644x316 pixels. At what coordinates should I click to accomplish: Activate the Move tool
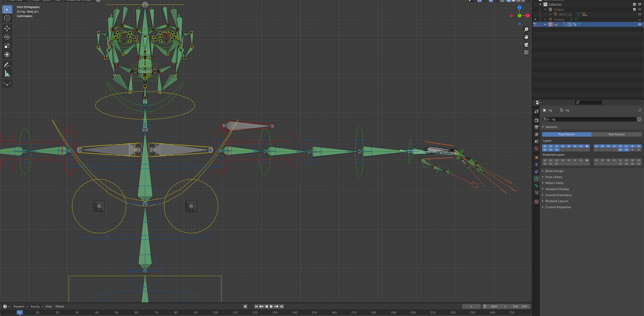click(x=7, y=28)
